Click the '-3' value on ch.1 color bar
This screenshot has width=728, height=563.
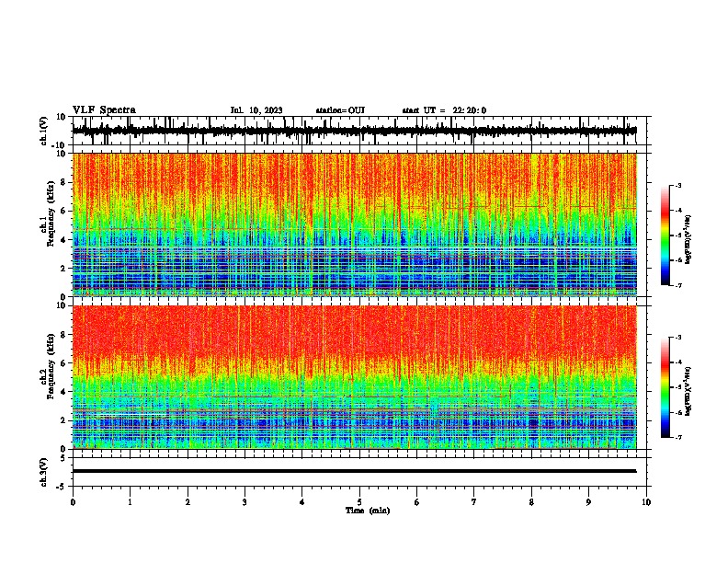(677, 185)
